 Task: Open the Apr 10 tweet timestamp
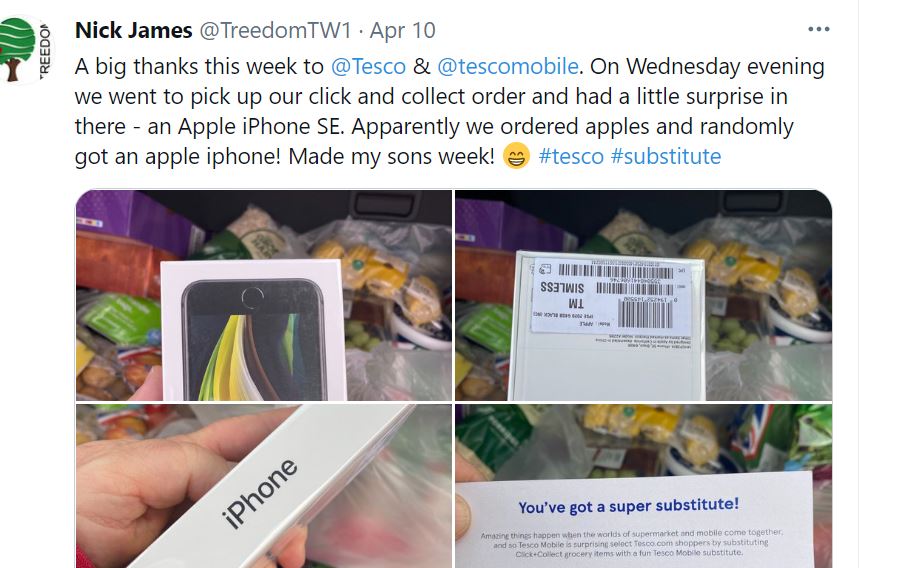tap(402, 30)
